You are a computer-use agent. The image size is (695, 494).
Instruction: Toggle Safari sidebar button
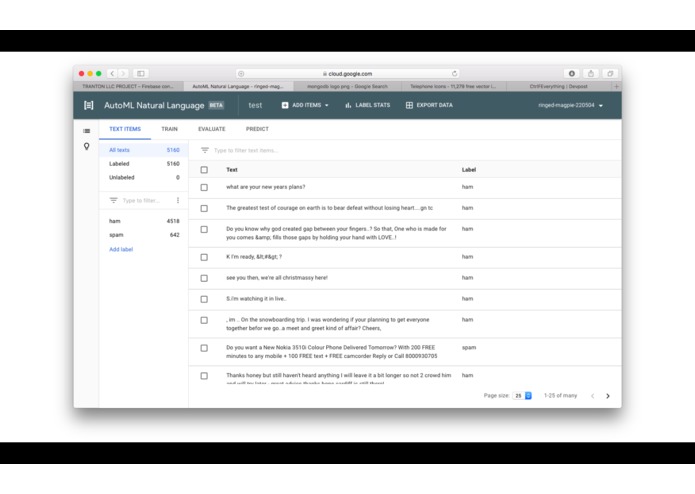[x=141, y=74]
